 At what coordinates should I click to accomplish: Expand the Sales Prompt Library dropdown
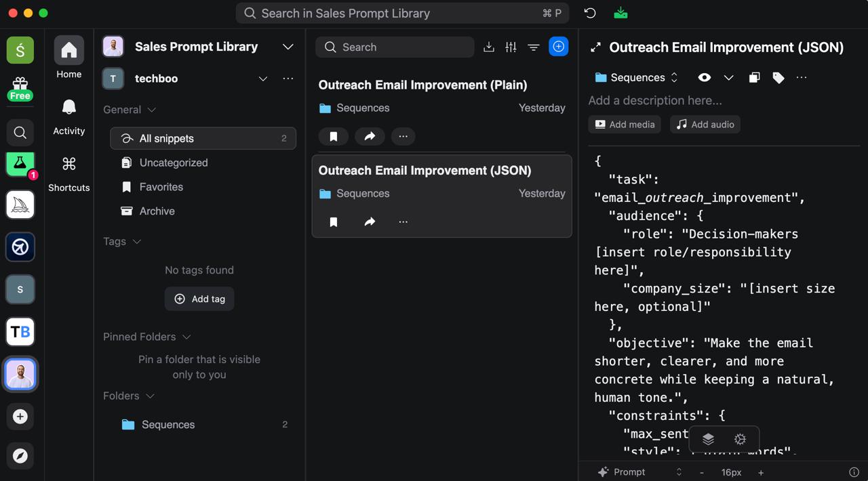[x=288, y=47]
